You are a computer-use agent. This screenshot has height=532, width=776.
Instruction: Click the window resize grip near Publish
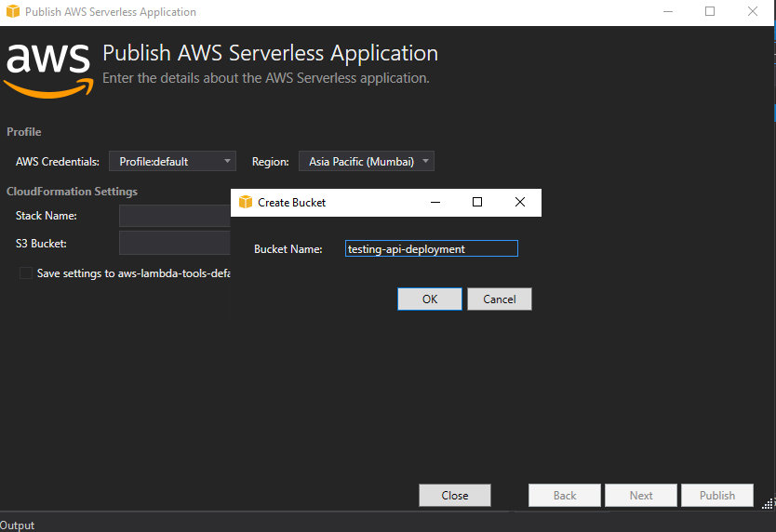(x=767, y=504)
